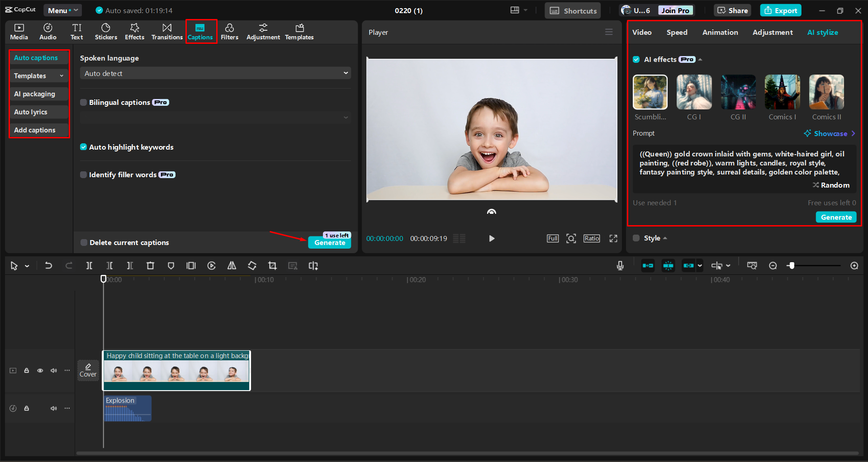This screenshot has width=868, height=462.
Task: Check the Identify filler words option
Action: (84, 174)
